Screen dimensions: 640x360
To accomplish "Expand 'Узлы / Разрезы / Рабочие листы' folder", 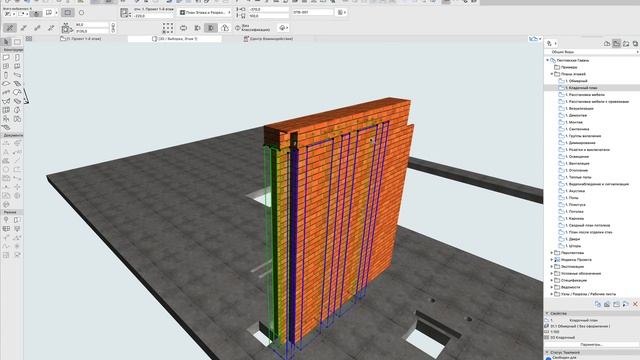I will point(552,294).
